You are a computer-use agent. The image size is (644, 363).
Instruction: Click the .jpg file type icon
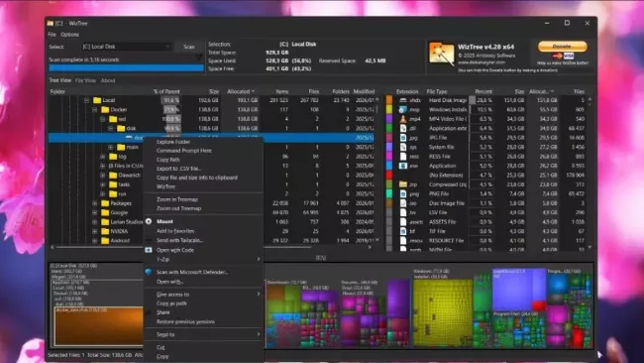(x=403, y=138)
